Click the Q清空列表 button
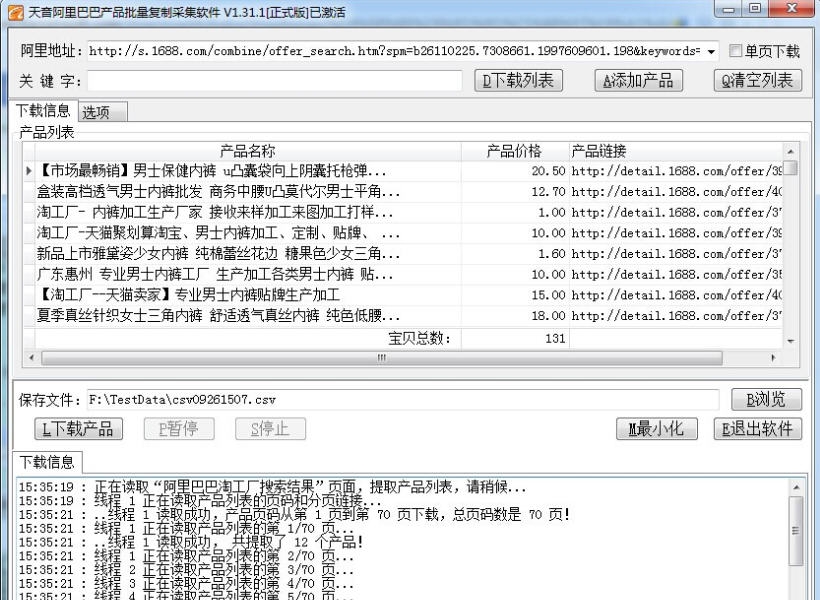This screenshot has height=600, width=820. (757, 81)
